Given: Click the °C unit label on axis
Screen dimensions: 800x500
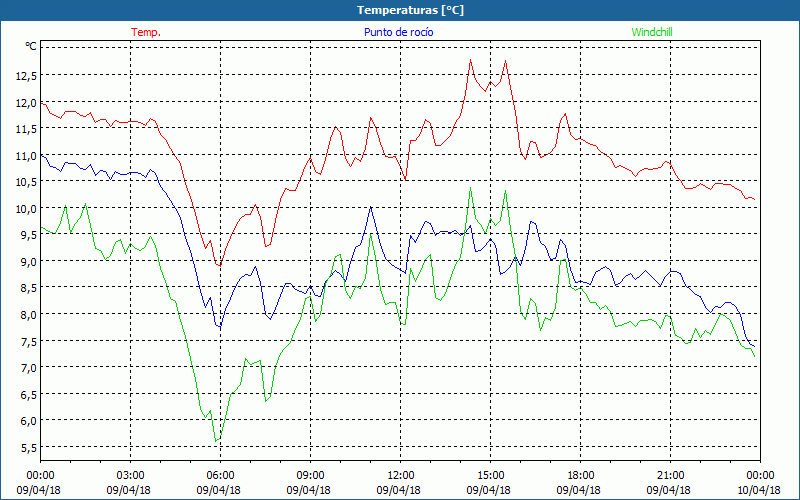Looking at the screenshot, I should [31, 46].
